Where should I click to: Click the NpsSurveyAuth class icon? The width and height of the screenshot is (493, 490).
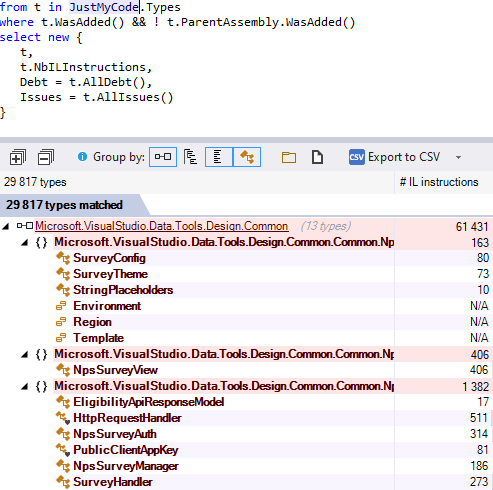(x=63, y=434)
